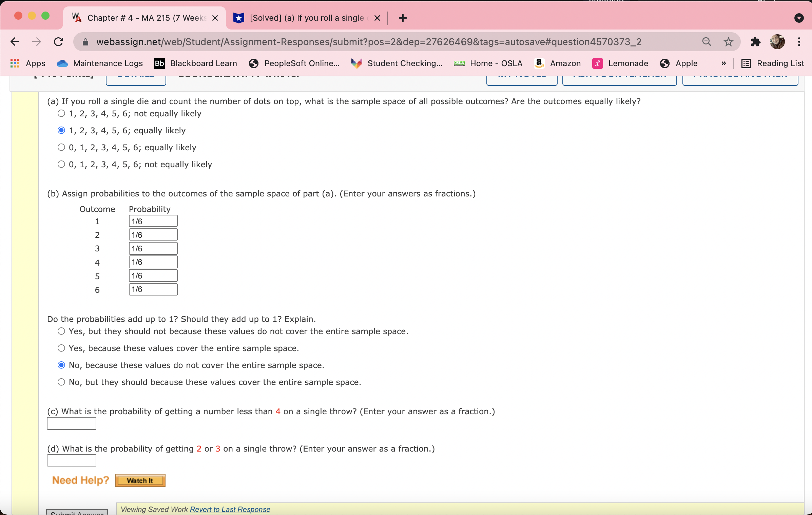Select '1, 2, 3, 4, 5, 6; not equally likely'
The width and height of the screenshot is (812, 515).
(61, 114)
